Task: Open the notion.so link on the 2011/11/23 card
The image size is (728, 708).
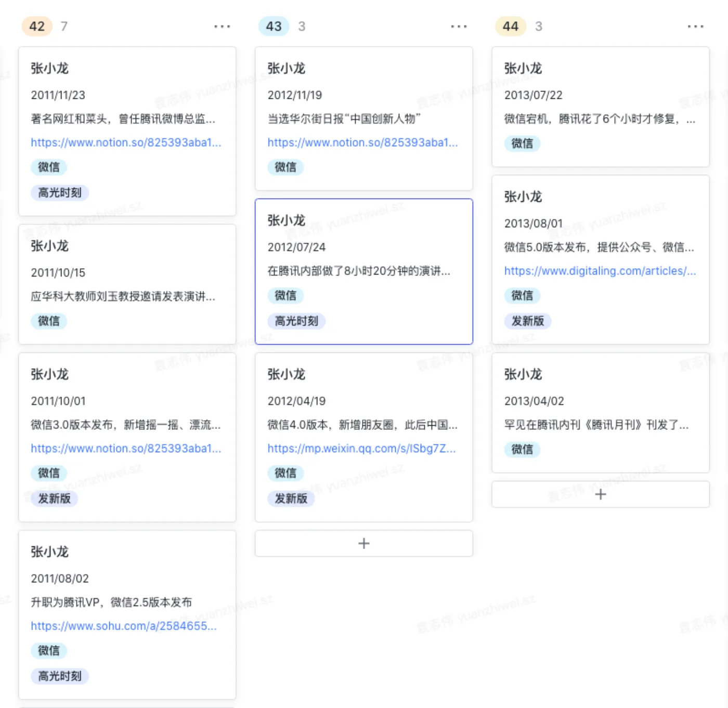Action: pyautogui.click(x=126, y=142)
